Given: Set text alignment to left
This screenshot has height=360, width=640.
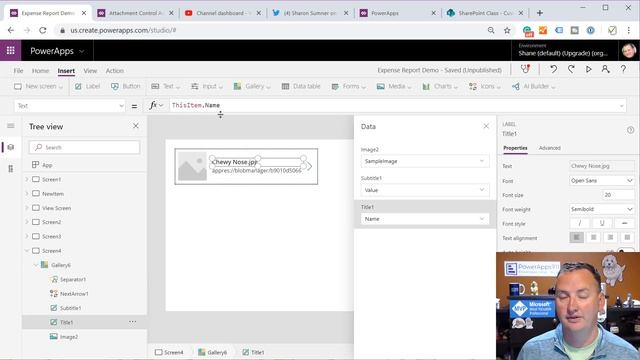Looking at the screenshot, I should pos(577,237).
